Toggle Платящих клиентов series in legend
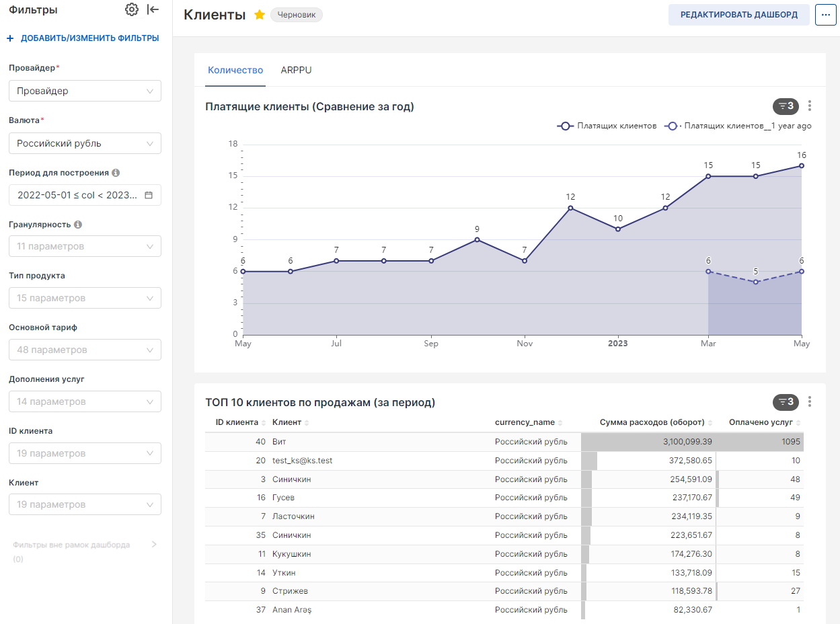This screenshot has width=840, height=624. tap(607, 126)
